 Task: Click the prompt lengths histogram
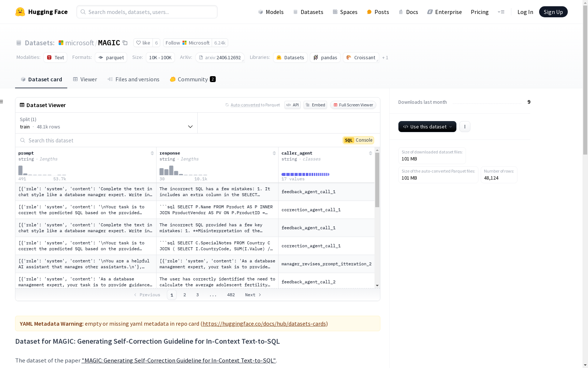42,170
